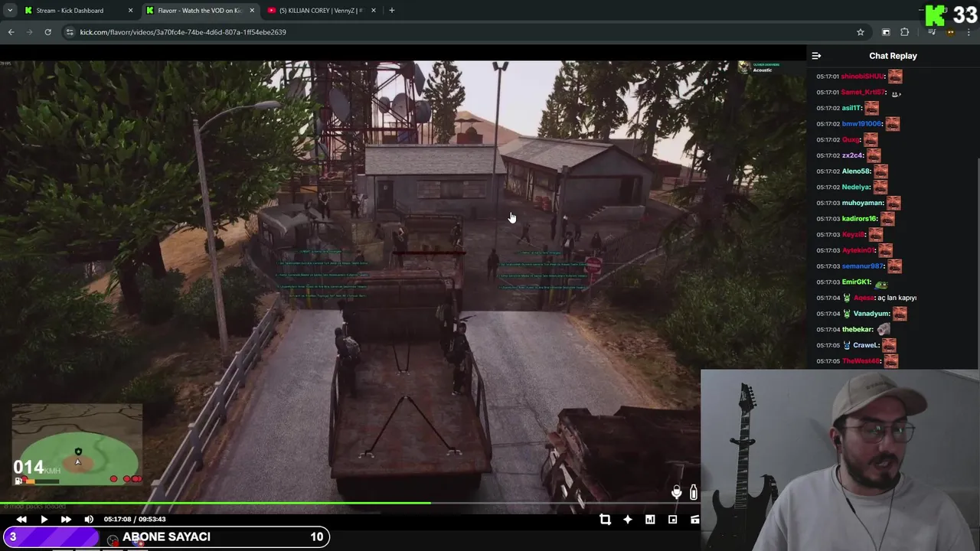Open picture-in-picture extension icon

[x=886, y=32]
